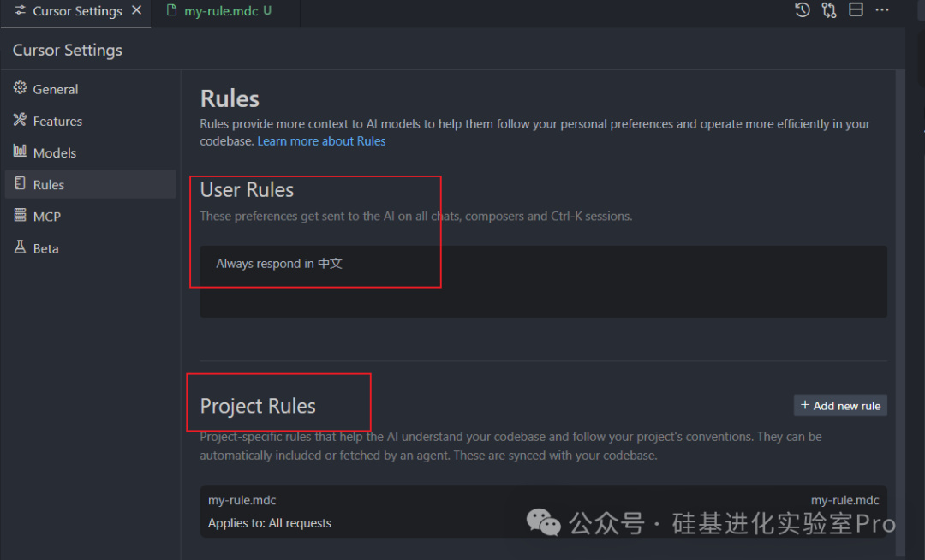925x560 pixels.
Task: Open the my-rule.mdc project rule entry
Action: (x=543, y=511)
